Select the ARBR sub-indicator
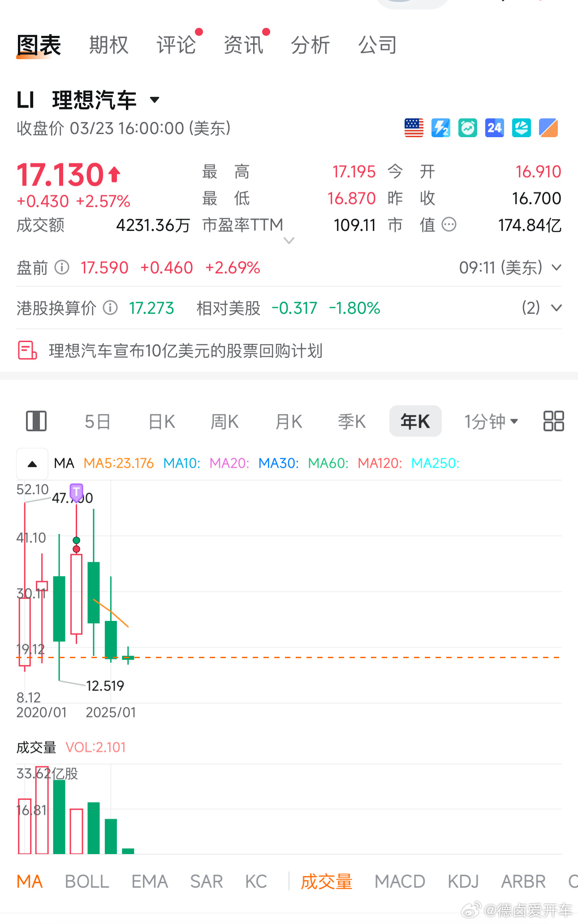Image resolution: width=578 pixels, height=924 pixels. click(x=523, y=882)
